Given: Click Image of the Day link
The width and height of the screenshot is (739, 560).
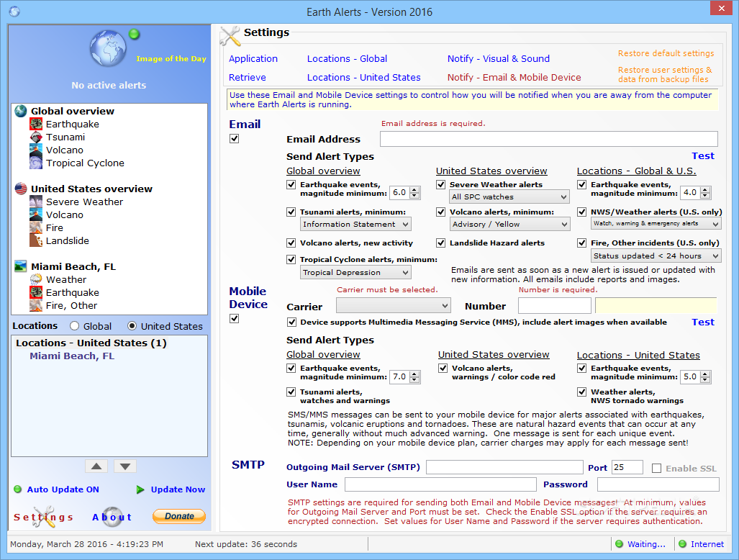Looking at the screenshot, I should tap(171, 59).
